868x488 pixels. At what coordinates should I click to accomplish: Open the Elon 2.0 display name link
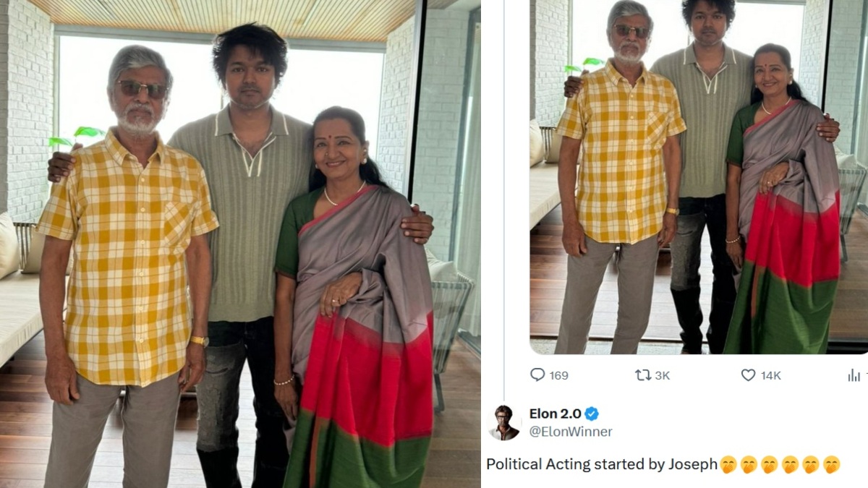tap(553, 414)
